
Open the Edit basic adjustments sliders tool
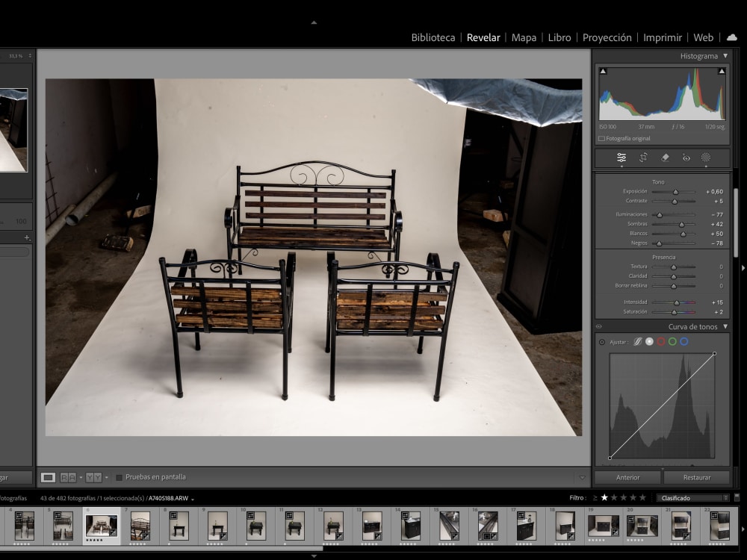coord(622,158)
